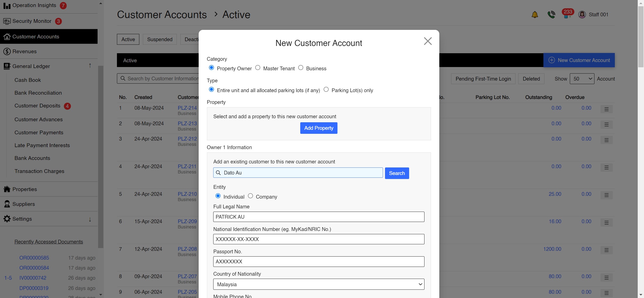
Task: Open the Country of Nationality dropdown
Action: pyautogui.click(x=318, y=284)
